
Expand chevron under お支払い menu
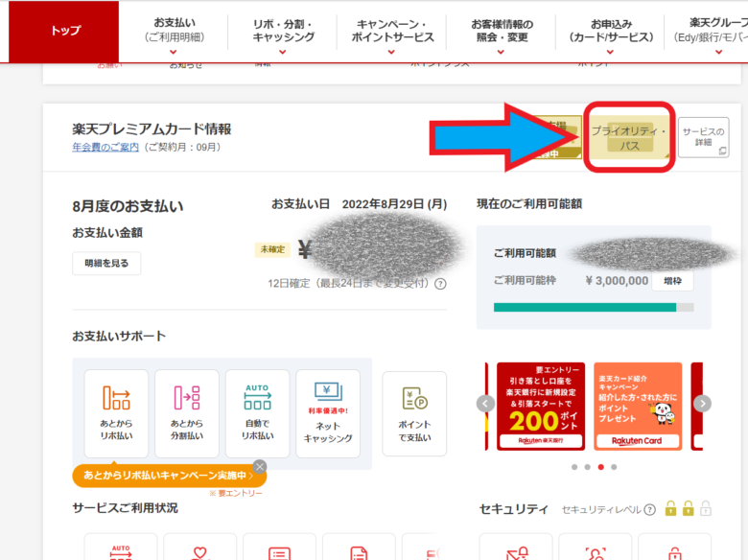[x=174, y=52]
